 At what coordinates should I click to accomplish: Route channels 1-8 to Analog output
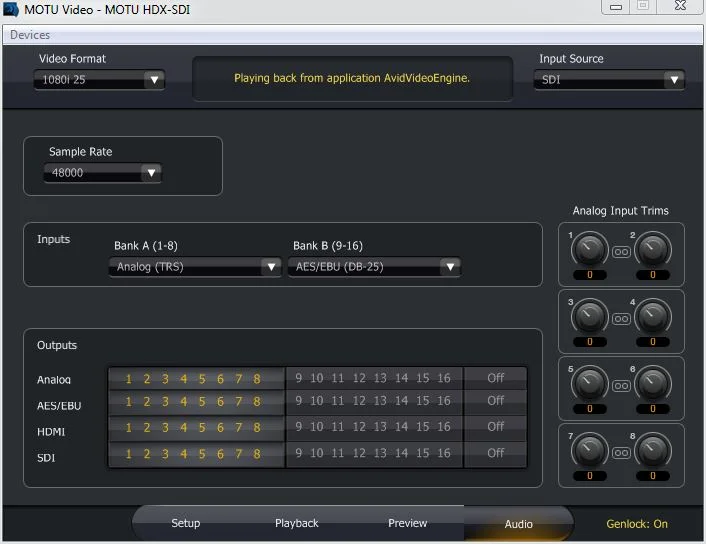pos(196,379)
